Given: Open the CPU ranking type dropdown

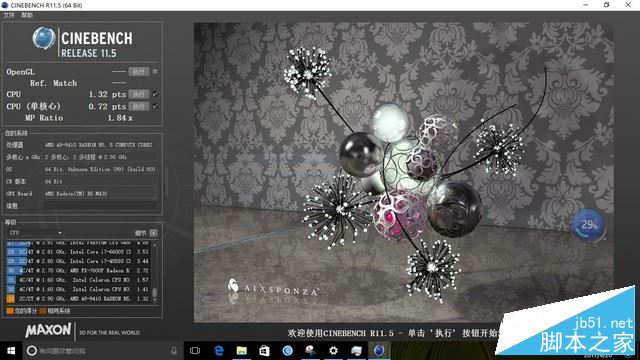Looking at the screenshot, I should click(36, 233).
